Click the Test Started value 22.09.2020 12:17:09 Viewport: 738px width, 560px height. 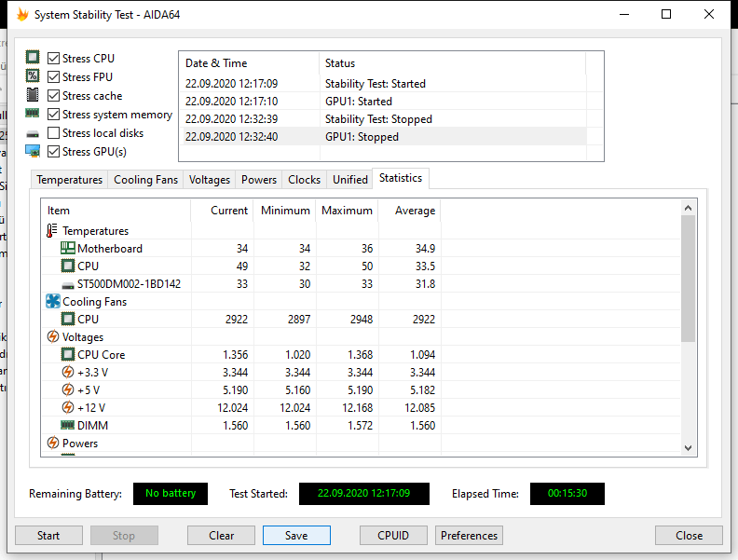(363, 494)
